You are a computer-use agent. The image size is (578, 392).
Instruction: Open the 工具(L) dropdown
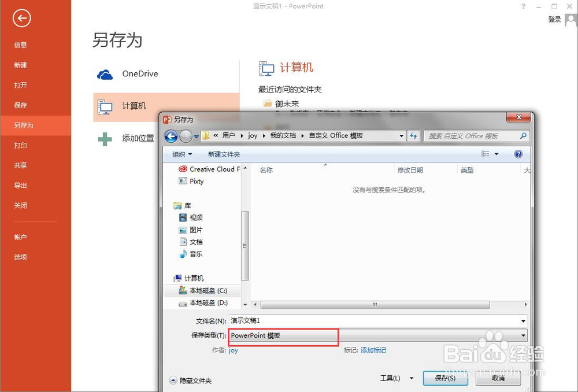(397, 378)
